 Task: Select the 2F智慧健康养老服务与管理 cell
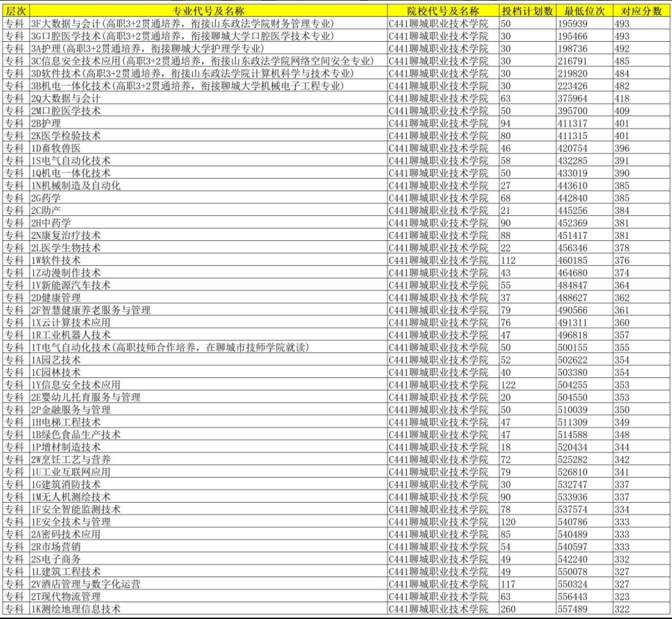point(208,309)
